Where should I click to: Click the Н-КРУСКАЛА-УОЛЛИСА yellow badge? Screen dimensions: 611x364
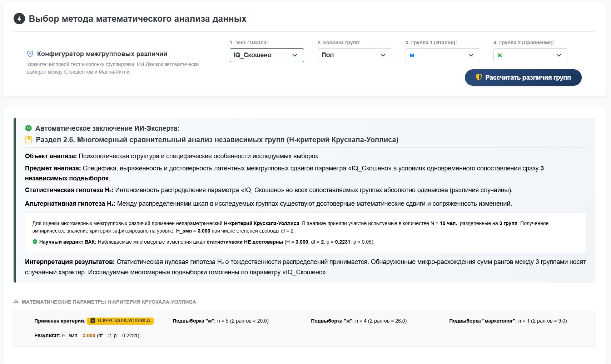click(120, 321)
